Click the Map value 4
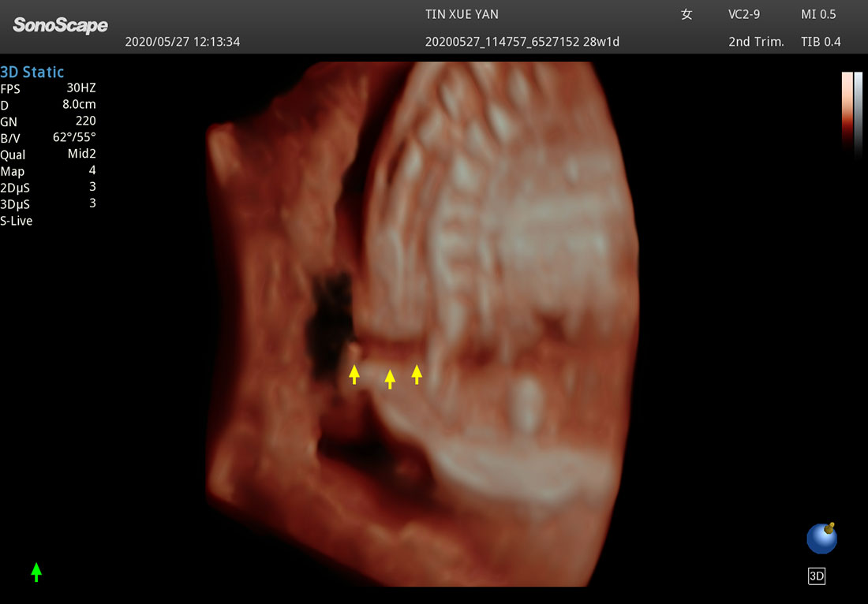Viewport: 868px width, 604px height. click(x=92, y=170)
